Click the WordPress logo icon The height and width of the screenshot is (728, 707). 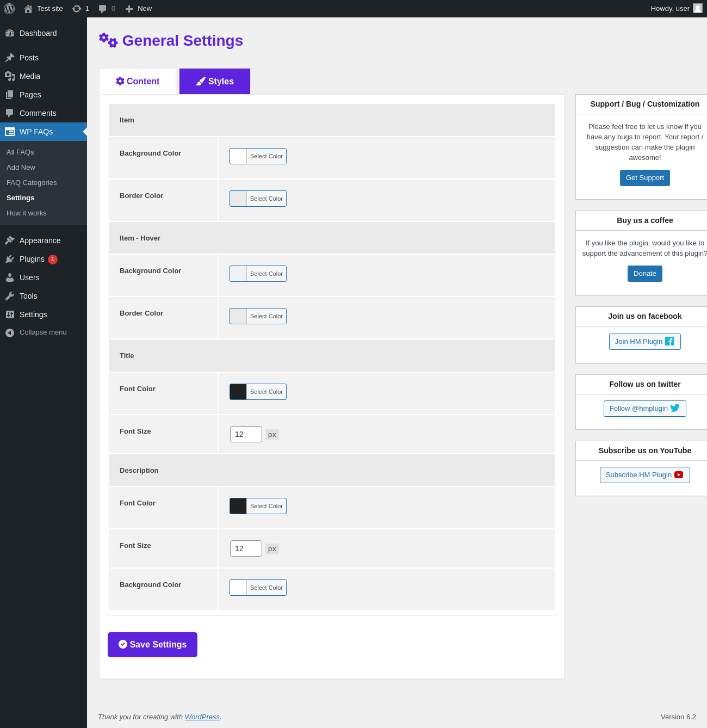(9, 9)
